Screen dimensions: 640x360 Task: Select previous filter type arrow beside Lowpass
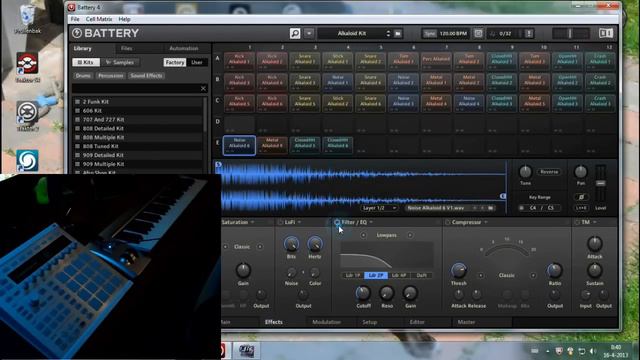[x=363, y=235]
